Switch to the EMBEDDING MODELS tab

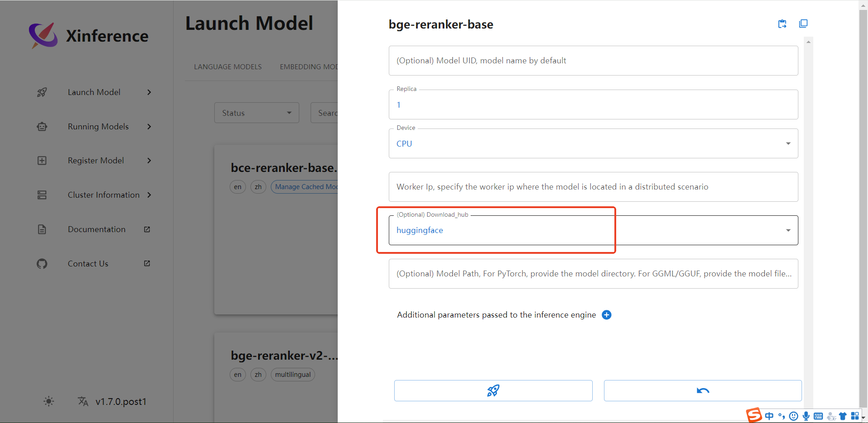click(x=309, y=67)
